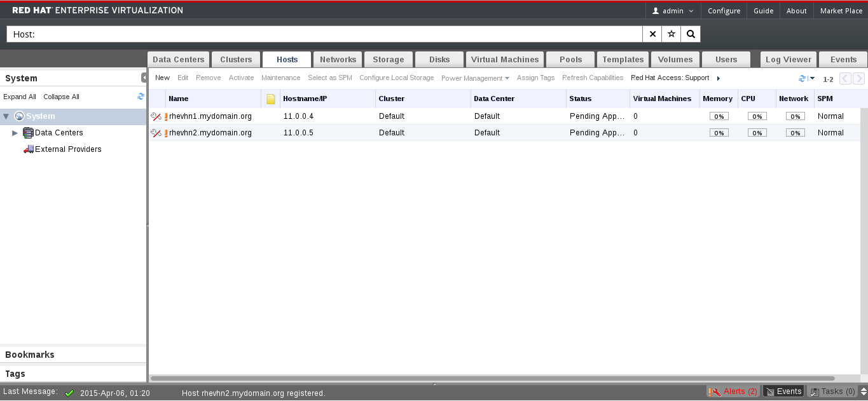868x401 pixels.
Task: Open the Templates tab
Action: (623, 59)
